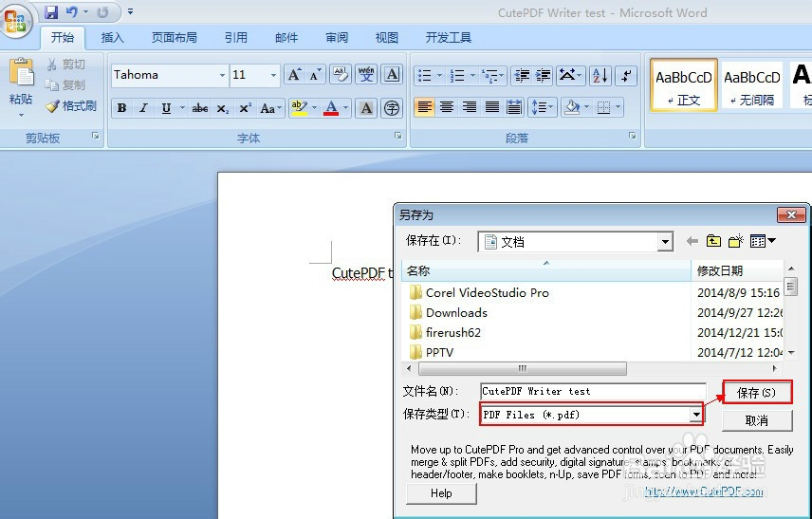Click the 复制 copy command
Image resolution: width=812 pixels, height=519 pixels.
pos(65,85)
